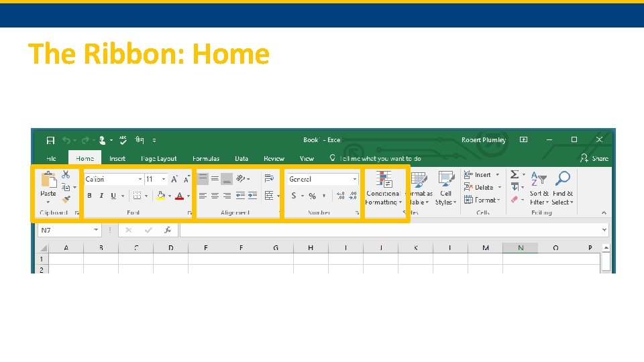The image size is (644, 362).
Task: Click the Fill down arrow icon
Action: coord(515,187)
